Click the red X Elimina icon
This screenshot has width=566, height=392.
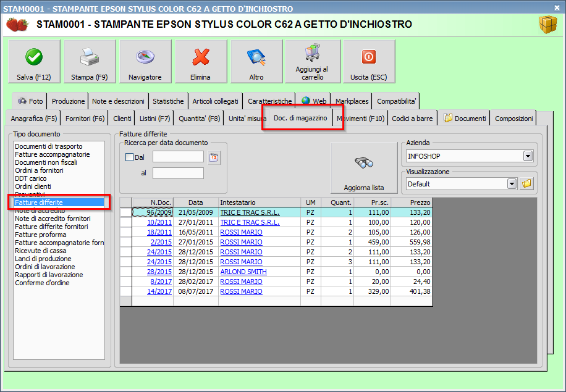(x=201, y=57)
